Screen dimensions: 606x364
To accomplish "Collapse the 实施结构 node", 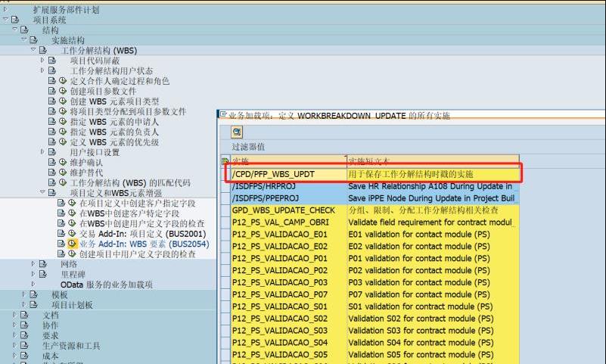I will [24, 39].
